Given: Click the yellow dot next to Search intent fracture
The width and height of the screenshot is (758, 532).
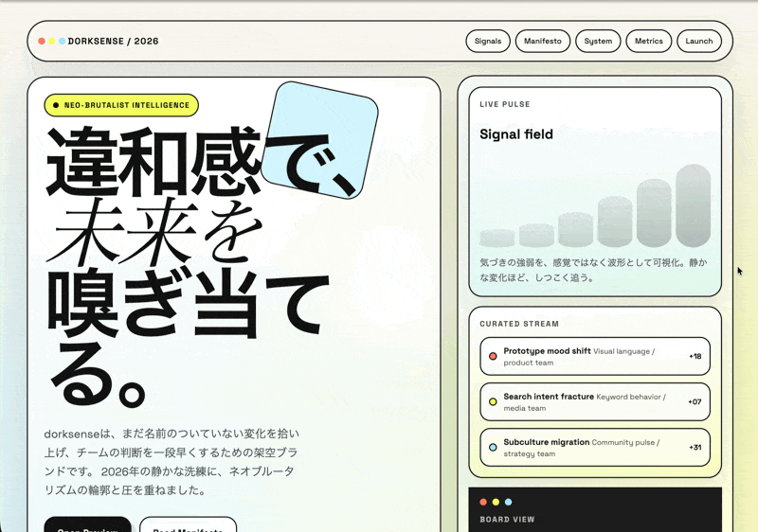Looking at the screenshot, I should tap(493, 402).
